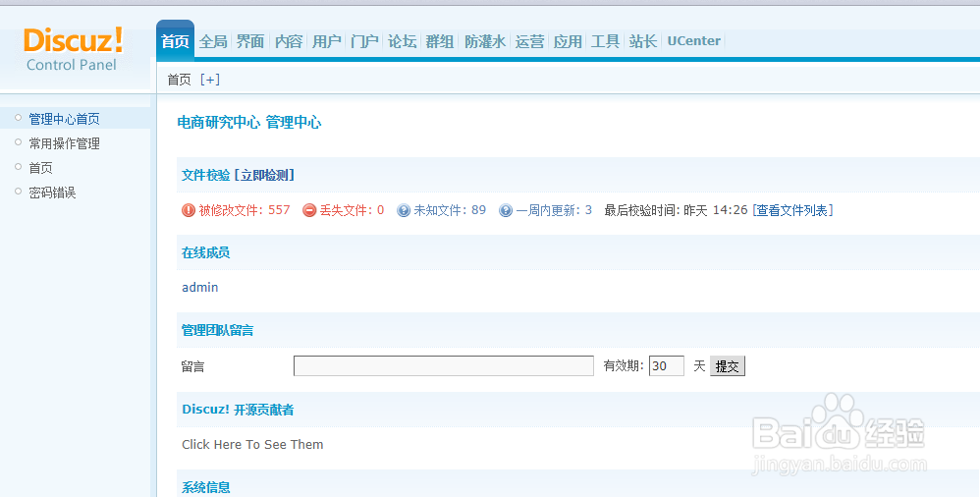Viewport: 980px width, 497px height.
Task: Click the 一周内更新: 3 text
Action: tap(554, 210)
